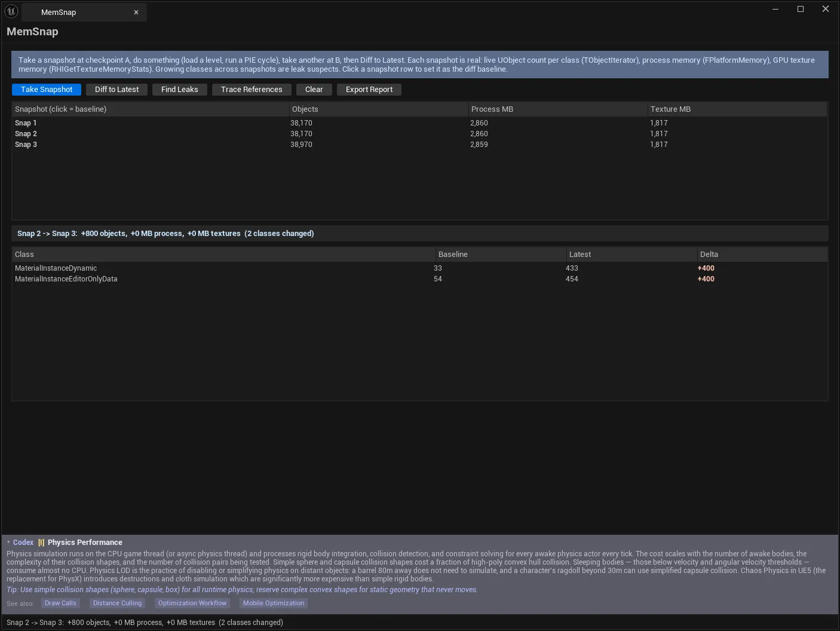Screen dimensions: 840x631
Task: Open the Mobile Optimization related topic
Action: click(x=274, y=604)
